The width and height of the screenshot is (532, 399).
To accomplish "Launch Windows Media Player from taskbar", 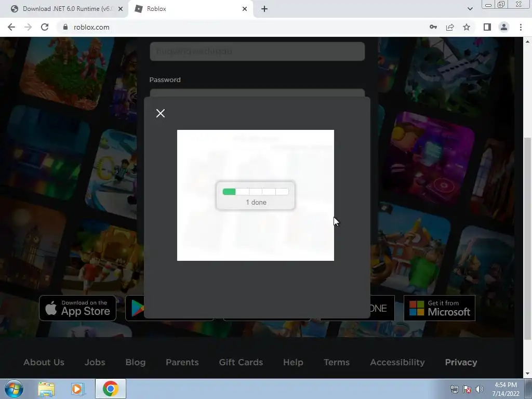I will pyautogui.click(x=78, y=389).
